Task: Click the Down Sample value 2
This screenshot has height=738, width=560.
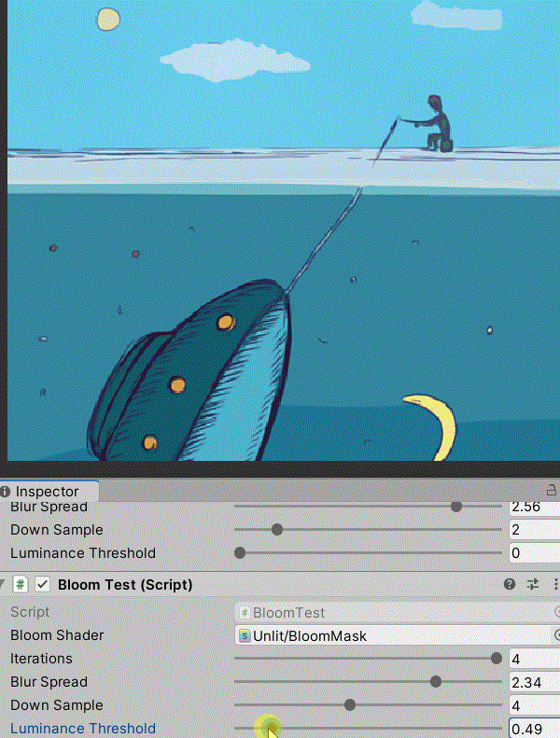Action: [535, 530]
